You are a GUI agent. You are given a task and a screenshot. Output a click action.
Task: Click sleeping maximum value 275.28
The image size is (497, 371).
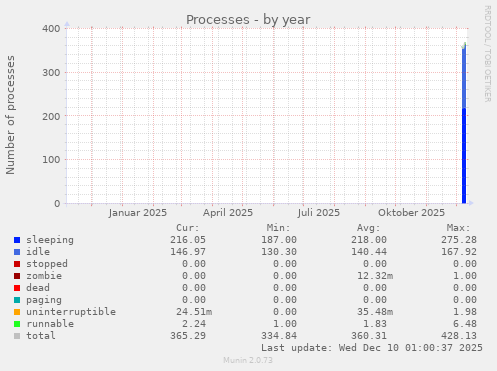pyautogui.click(x=459, y=240)
